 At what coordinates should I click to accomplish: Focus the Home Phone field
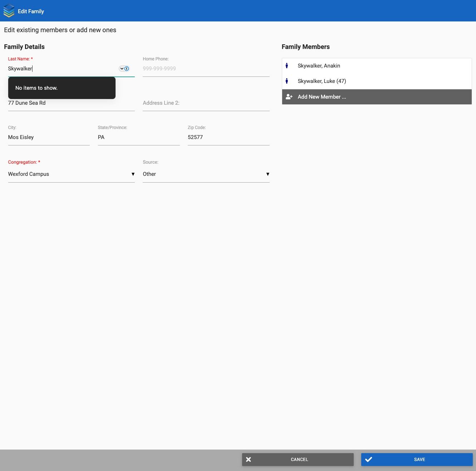click(x=206, y=69)
